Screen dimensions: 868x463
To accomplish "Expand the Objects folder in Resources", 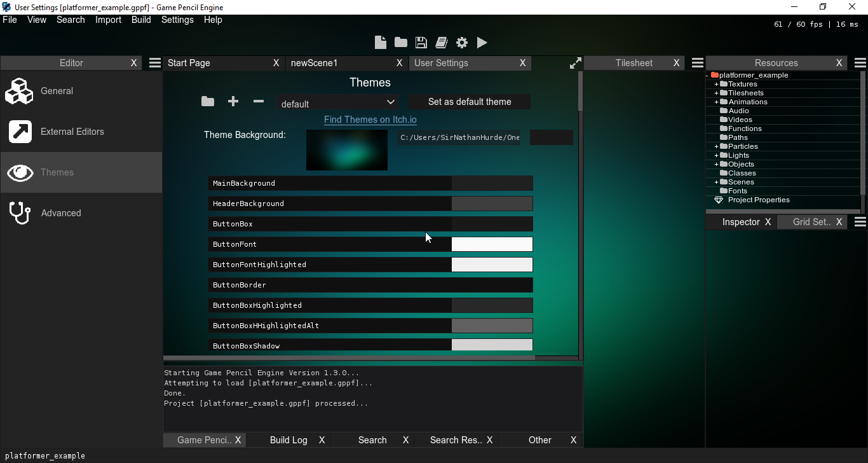I will click(716, 164).
